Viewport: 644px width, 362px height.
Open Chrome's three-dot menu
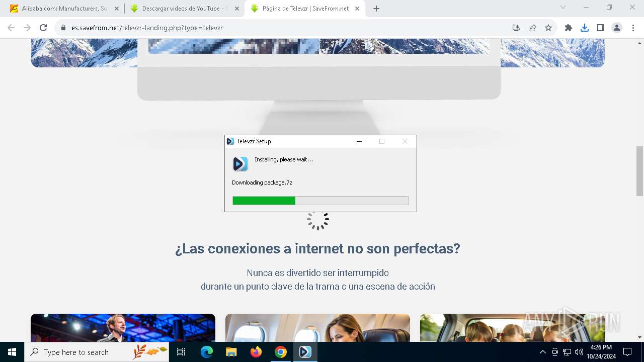[633, 28]
